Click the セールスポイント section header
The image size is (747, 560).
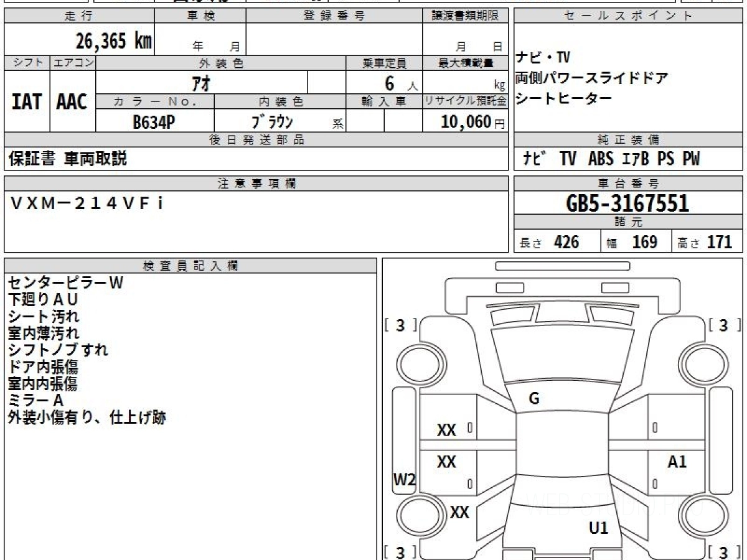pos(629,16)
